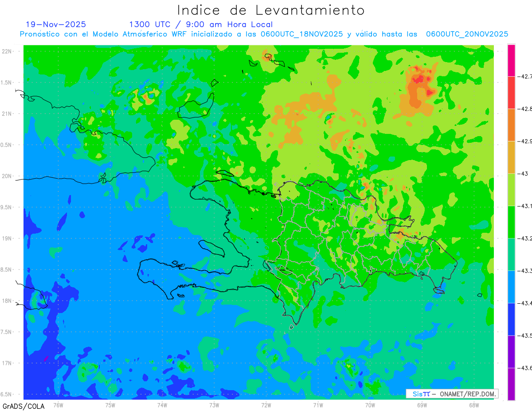The image size is (532, 411).
Task: Click the "SisTT - ONAMET/REP.DOM." credit box
Action: (452, 394)
